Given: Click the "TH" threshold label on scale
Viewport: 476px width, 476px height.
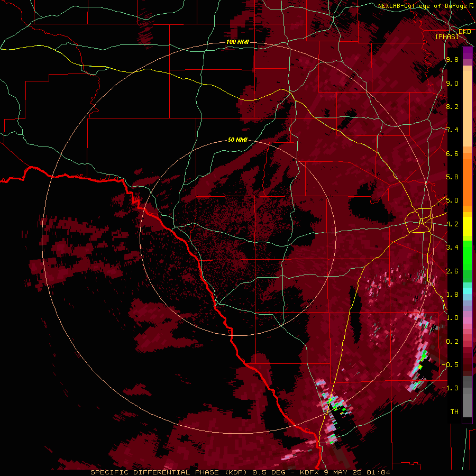Looking at the screenshot, I should tap(454, 412).
